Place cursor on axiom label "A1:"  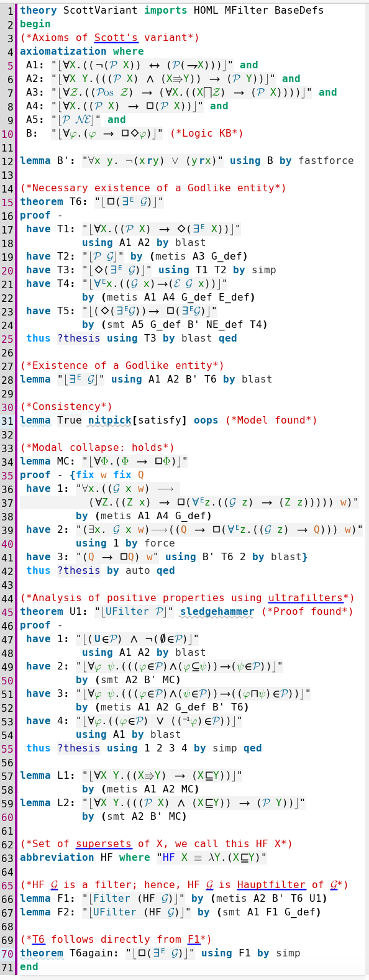[35, 65]
